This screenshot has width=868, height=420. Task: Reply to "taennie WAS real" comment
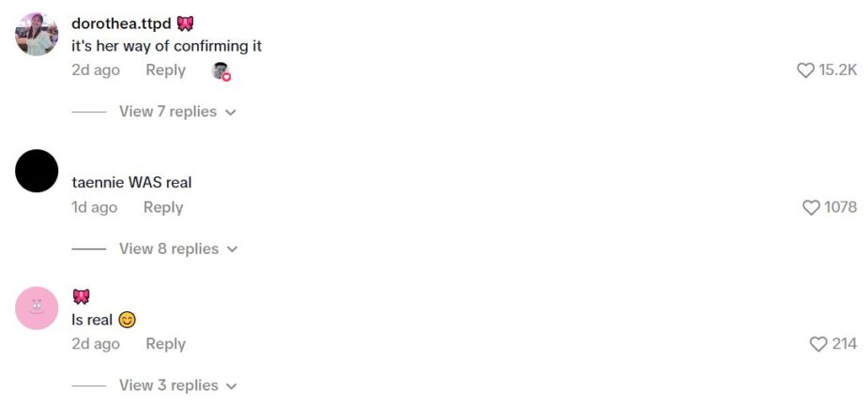click(163, 207)
